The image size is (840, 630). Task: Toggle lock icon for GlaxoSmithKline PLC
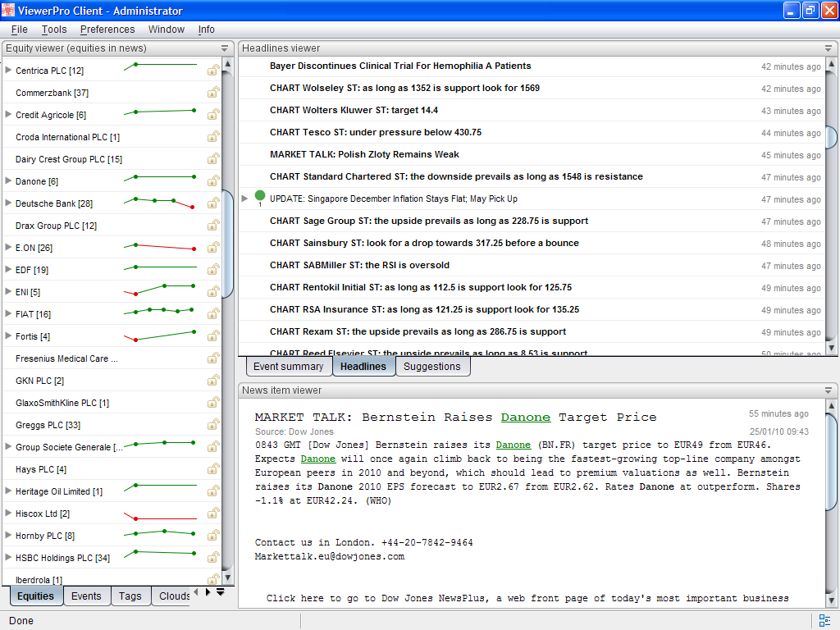tap(213, 402)
